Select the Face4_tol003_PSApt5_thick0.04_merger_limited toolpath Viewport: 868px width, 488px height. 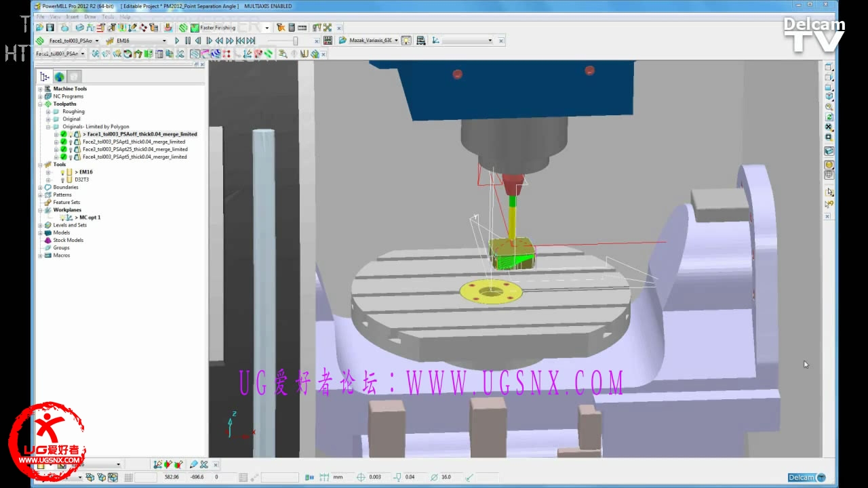coord(135,157)
